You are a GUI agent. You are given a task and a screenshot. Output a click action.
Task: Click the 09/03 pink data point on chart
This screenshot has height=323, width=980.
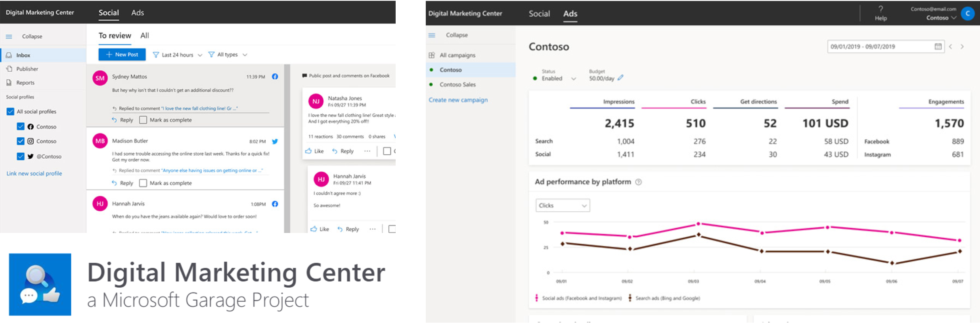point(699,224)
